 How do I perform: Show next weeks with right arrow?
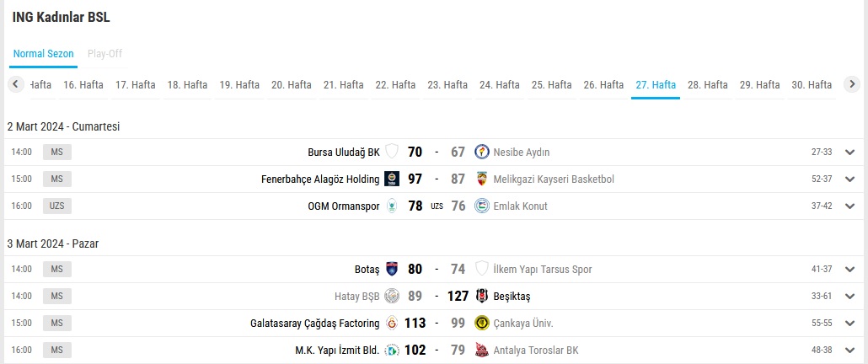click(x=851, y=84)
